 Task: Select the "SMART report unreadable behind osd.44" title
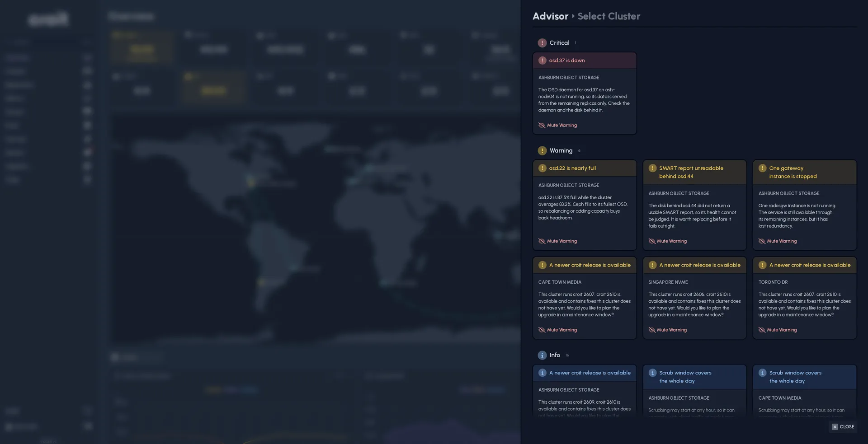[x=691, y=172]
